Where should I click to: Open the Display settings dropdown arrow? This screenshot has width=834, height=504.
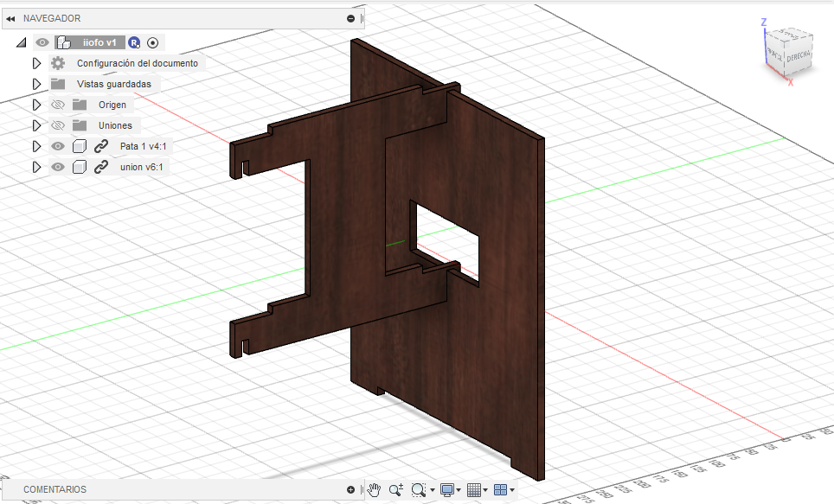coord(459,490)
